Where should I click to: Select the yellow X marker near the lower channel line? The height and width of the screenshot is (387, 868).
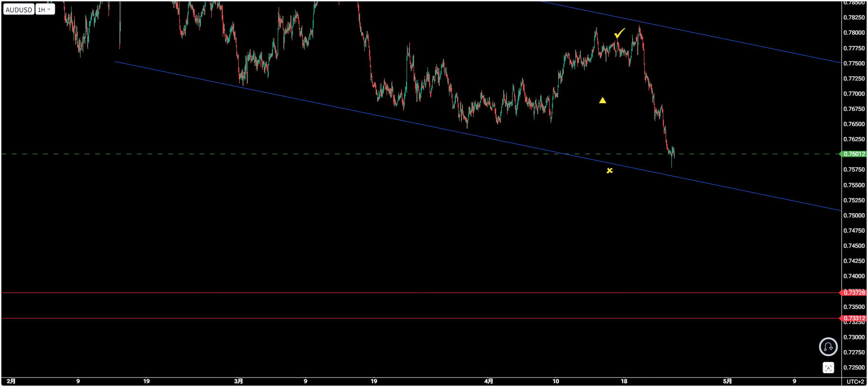(x=609, y=171)
